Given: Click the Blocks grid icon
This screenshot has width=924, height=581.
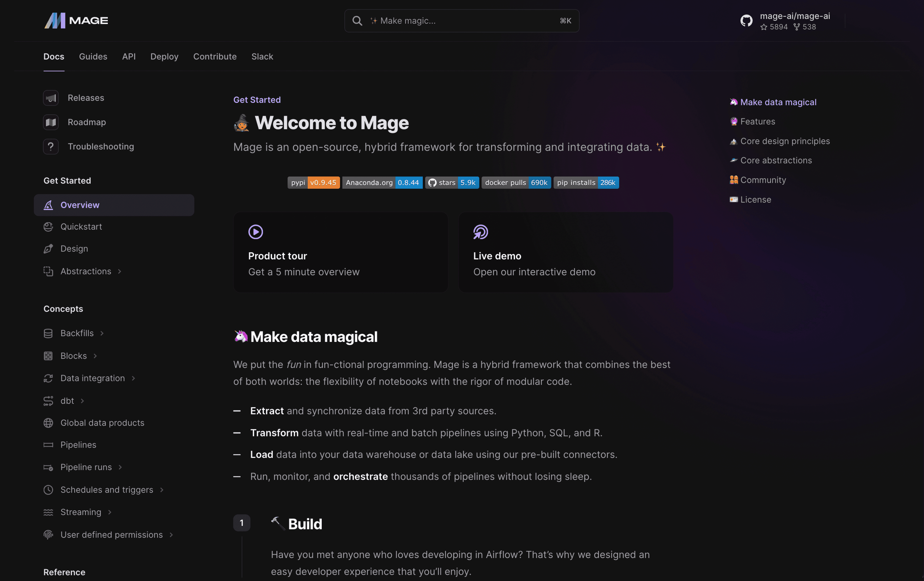Looking at the screenshot, I should click(48, 356).
